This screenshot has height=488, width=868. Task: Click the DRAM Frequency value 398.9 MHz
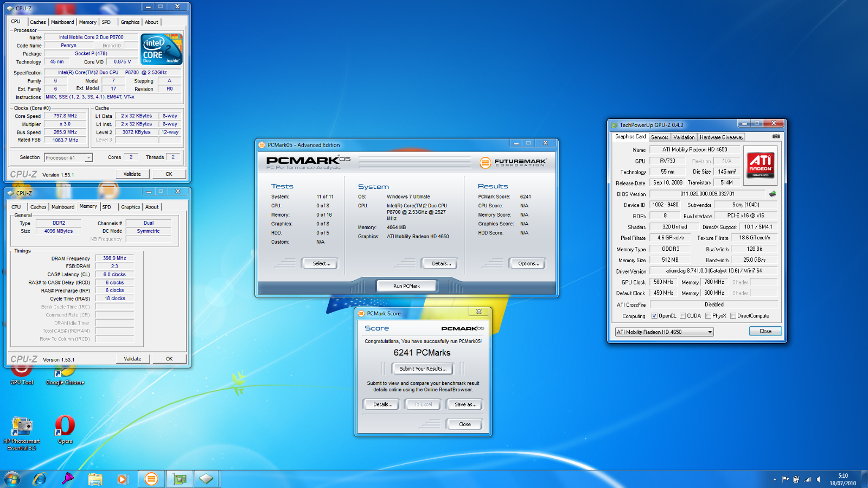tap(114, 258)
